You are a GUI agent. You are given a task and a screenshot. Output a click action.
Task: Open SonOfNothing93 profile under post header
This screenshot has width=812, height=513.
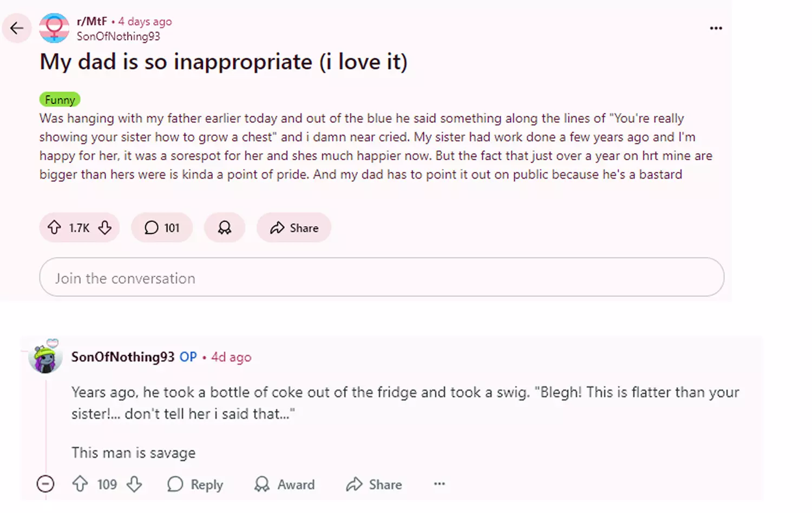click(119, 36)
